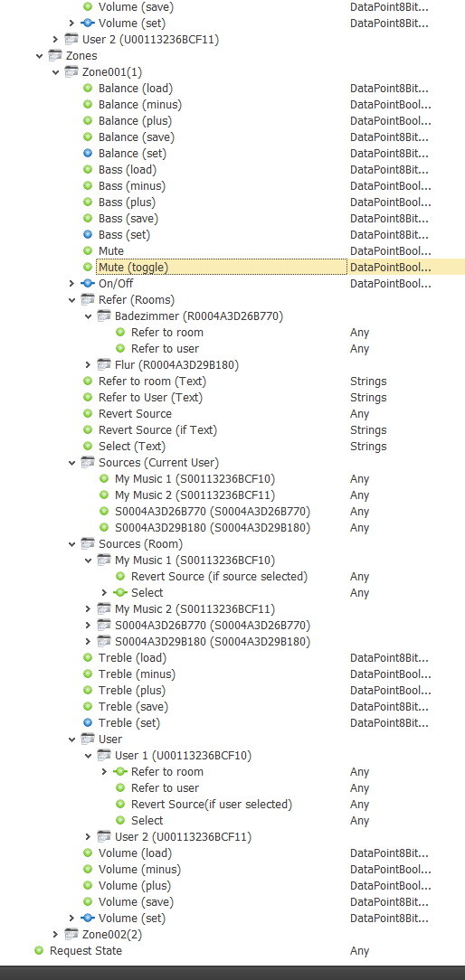Select the Bass (plus) item
465x980 pixels.
[127, 202]
